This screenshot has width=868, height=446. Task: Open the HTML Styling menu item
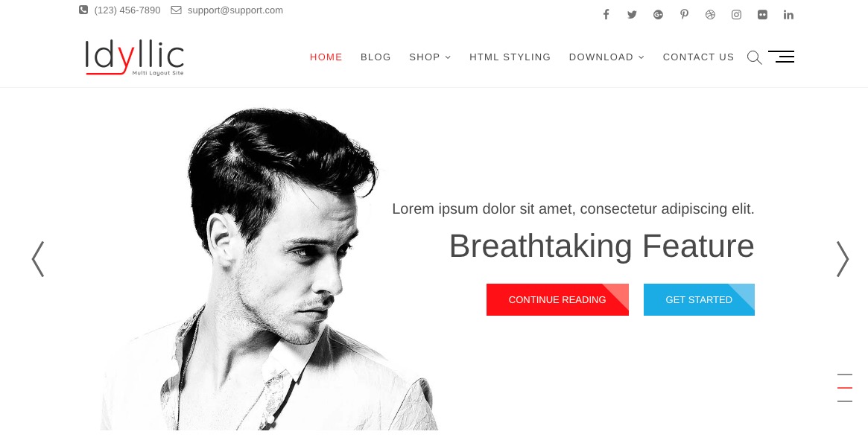click(x=510, y=57)
